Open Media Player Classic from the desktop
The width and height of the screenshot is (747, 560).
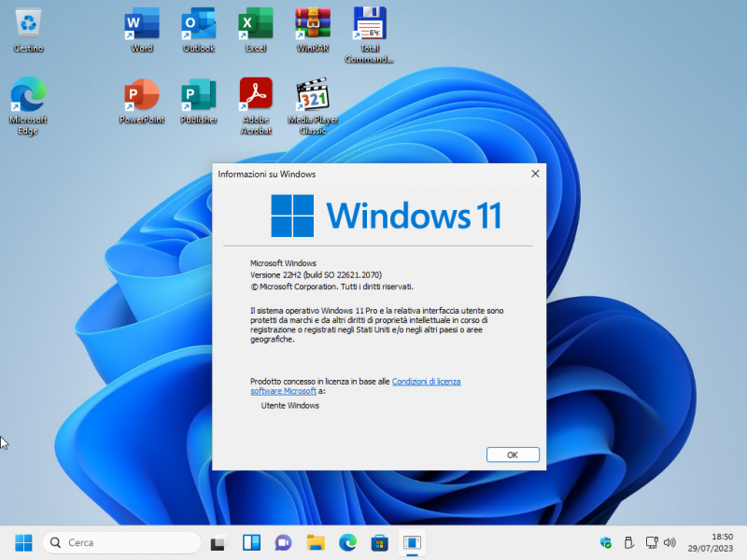click(x=312, y=103)
